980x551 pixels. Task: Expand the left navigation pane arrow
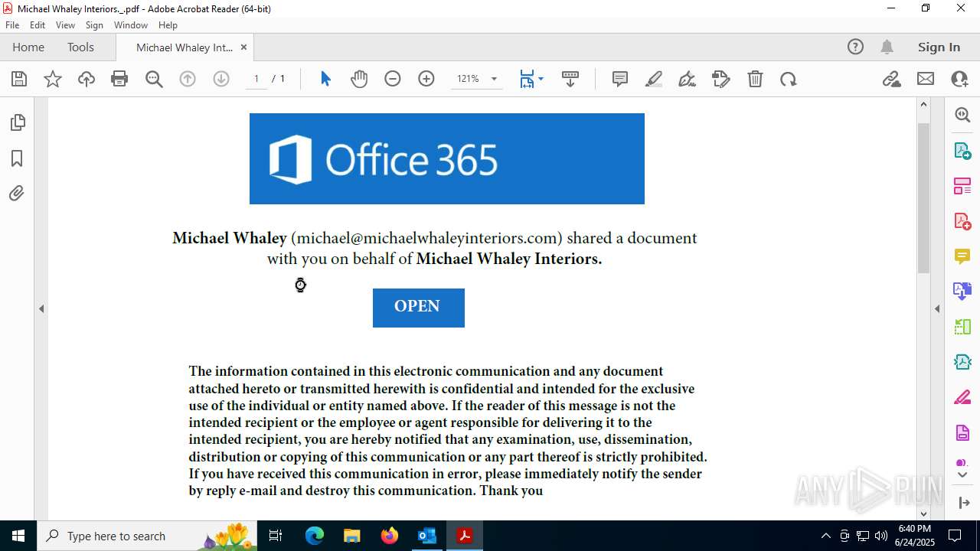41,309
